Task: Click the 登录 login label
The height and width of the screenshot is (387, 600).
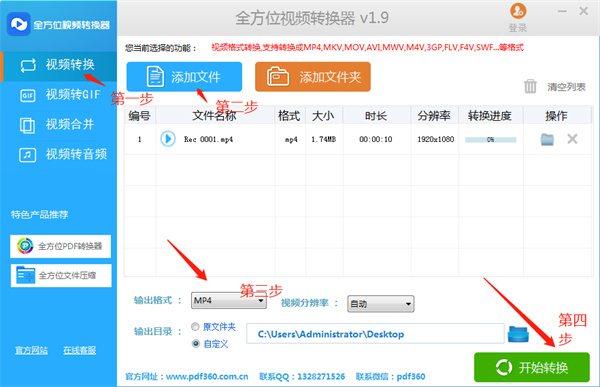Action: [518, 28]
